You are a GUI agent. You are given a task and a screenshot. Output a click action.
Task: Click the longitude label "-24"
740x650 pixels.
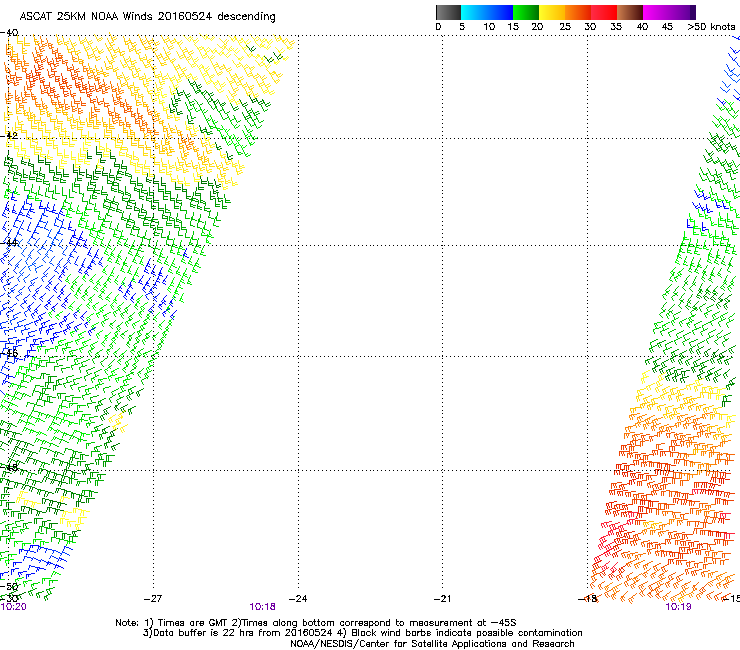tap(298, 599)
